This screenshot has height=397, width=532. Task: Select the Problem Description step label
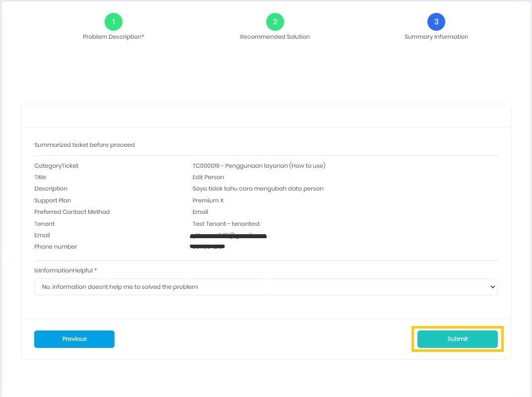tap(113, 36)
